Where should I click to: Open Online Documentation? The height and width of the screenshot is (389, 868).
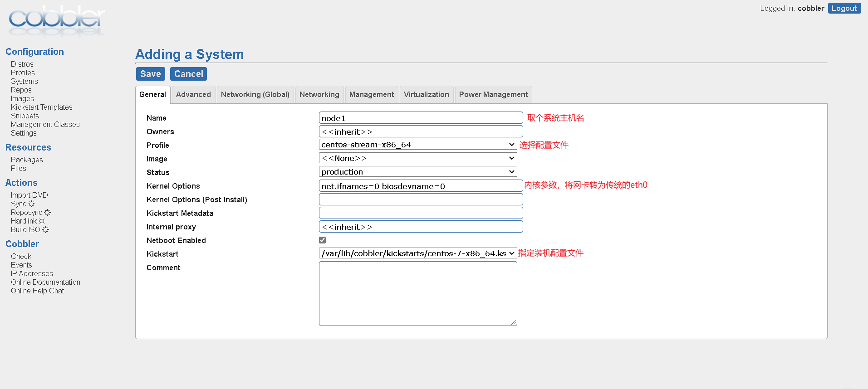tap(45, 282)
